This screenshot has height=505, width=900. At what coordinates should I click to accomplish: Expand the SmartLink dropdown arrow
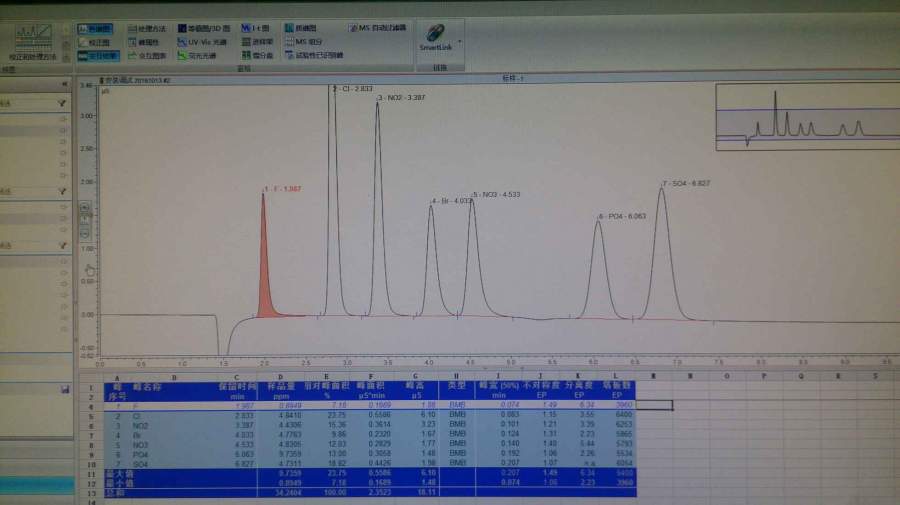point(460,42)
